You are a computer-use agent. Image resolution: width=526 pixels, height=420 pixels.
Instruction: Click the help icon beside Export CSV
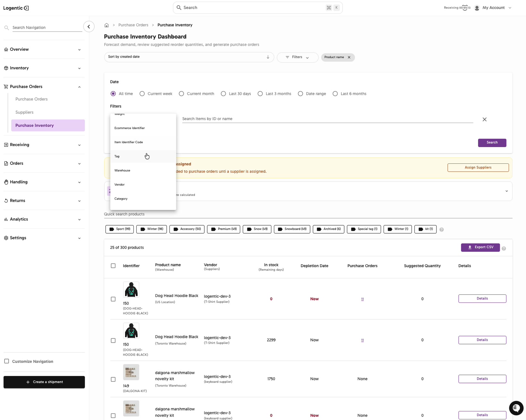[504, 248]
